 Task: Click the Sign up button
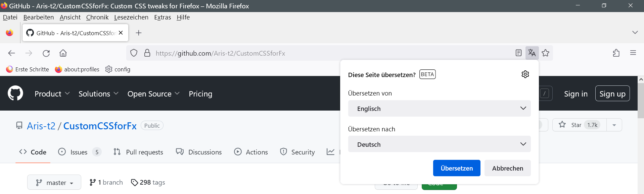[612, 94]
